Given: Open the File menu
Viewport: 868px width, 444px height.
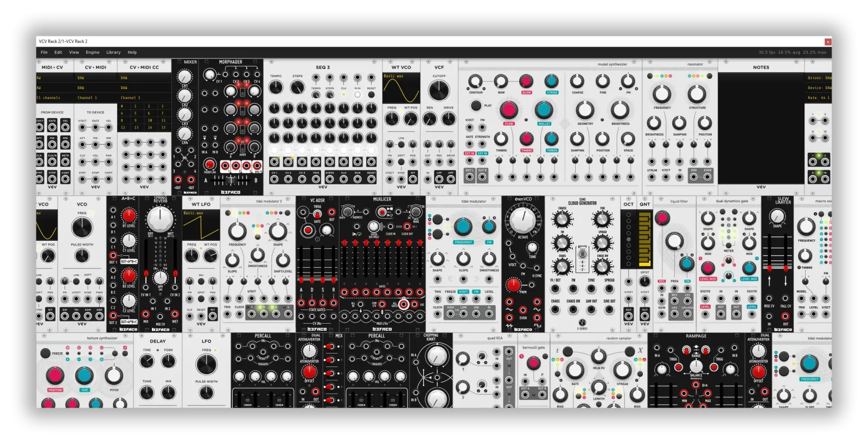Looking at the screenshot, I should (44, 52).
